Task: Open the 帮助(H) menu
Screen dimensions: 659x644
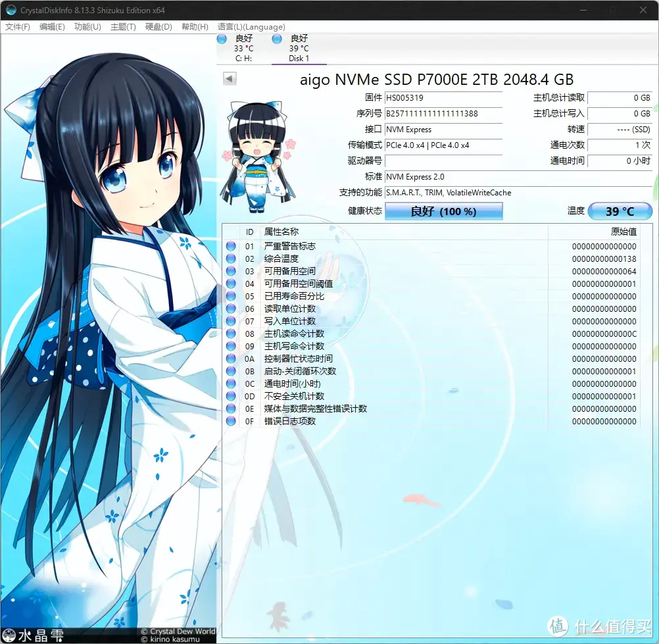Action: 195,27
